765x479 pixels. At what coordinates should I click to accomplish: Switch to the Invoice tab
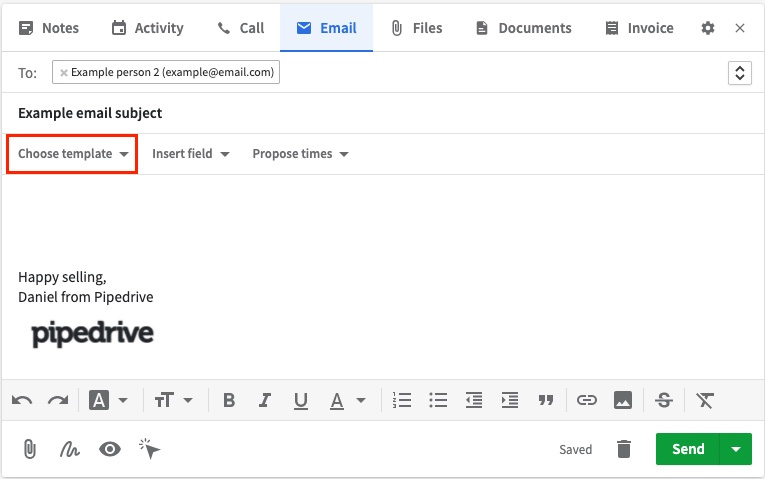click(639, 28)
